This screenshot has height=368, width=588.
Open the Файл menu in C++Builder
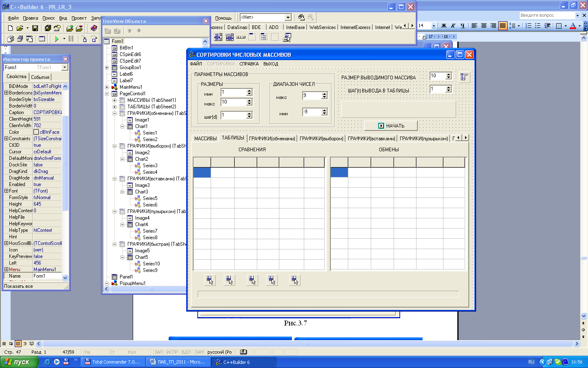(x=13, y=18)
